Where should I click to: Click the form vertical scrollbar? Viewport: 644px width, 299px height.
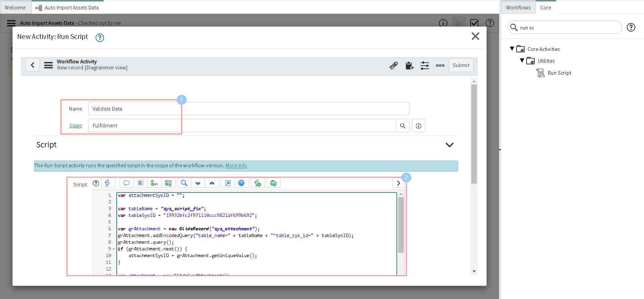point(474,134)
